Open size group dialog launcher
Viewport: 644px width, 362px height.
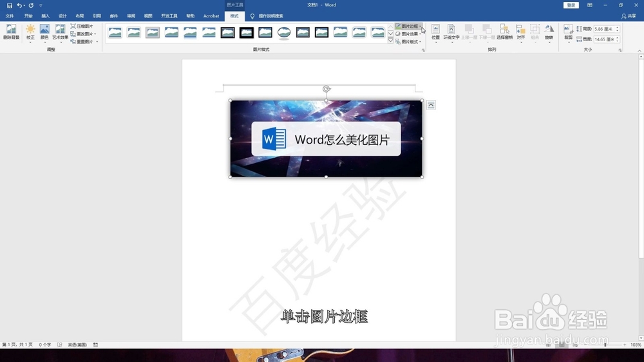click(620, 50)
